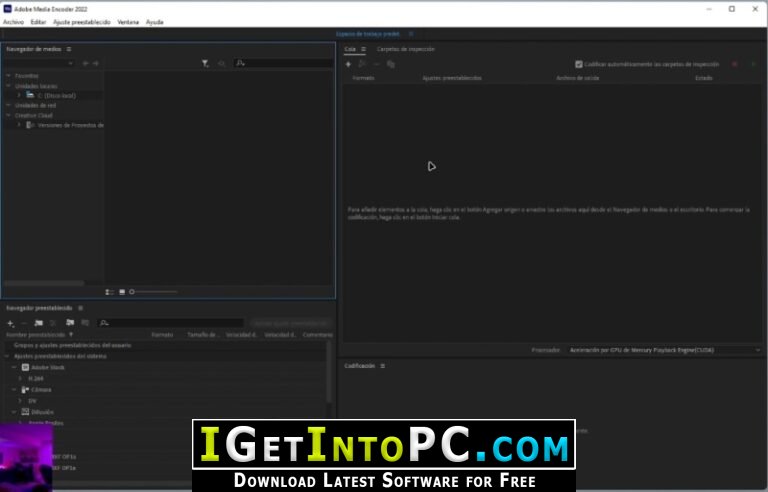This screenshot has height=492, width=768.
Task: Click add output icon in queue toolbar
Action: [362, 64]
